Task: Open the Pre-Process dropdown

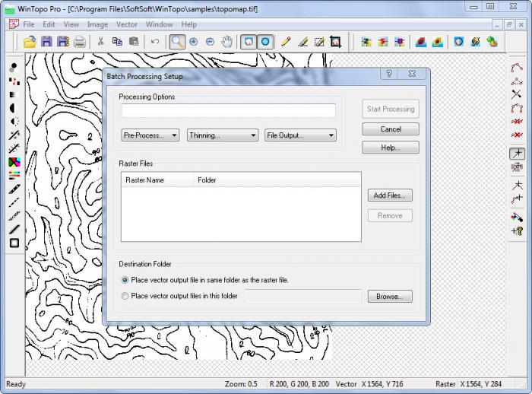Action: click(x=150, y=135)
